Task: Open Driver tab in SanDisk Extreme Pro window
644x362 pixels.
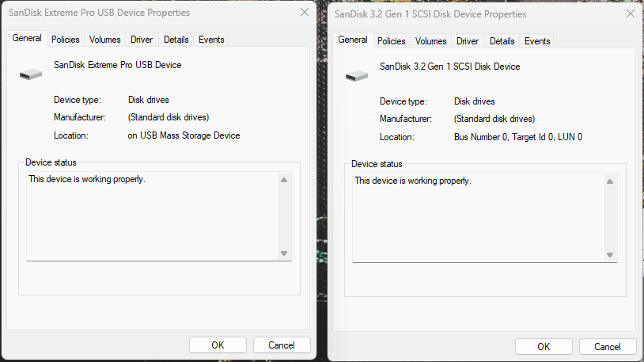Action: (142, 40)
